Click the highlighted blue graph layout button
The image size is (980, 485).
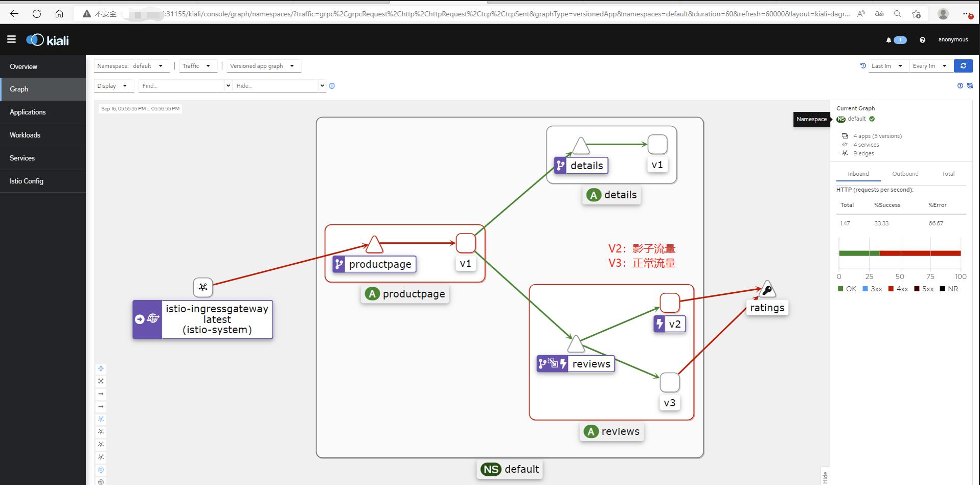[x=101, y=419]
